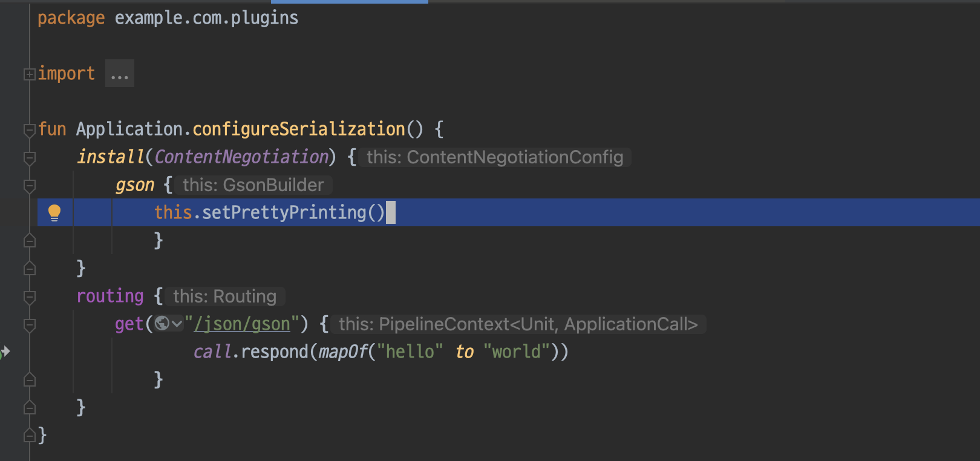Viewport: 980px width, 461px height.
Task: Collapse the routing block fold marker
Action: click(x=29, y=296)
